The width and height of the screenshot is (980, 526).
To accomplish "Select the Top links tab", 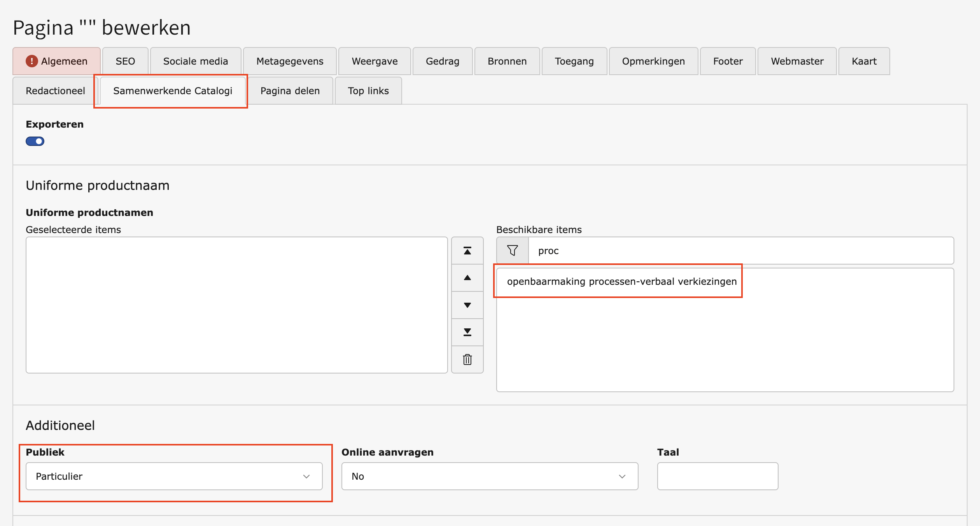I will 368,91.
